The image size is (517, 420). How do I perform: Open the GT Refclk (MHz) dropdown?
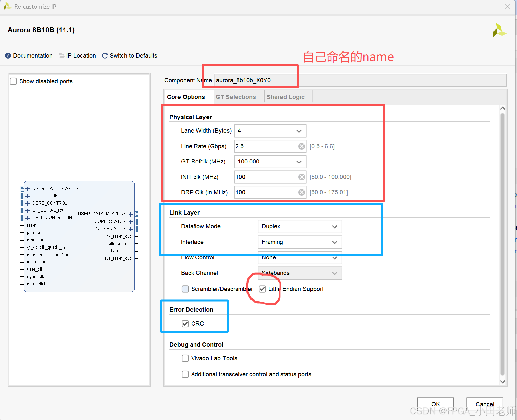(x=270, y=162)
